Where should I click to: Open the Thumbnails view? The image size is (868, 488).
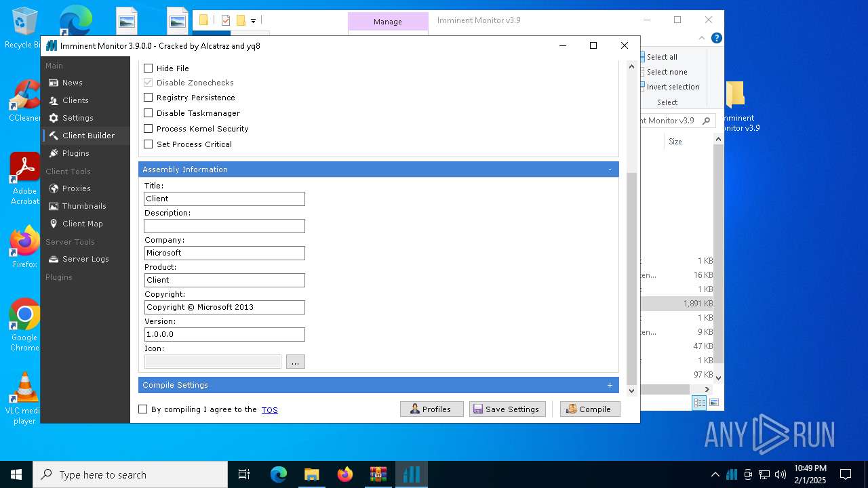click(x=85, y=206)
